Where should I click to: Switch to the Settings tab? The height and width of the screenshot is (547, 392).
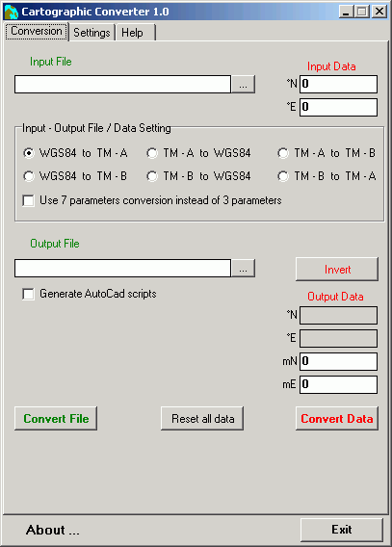(x=91, y=33)
